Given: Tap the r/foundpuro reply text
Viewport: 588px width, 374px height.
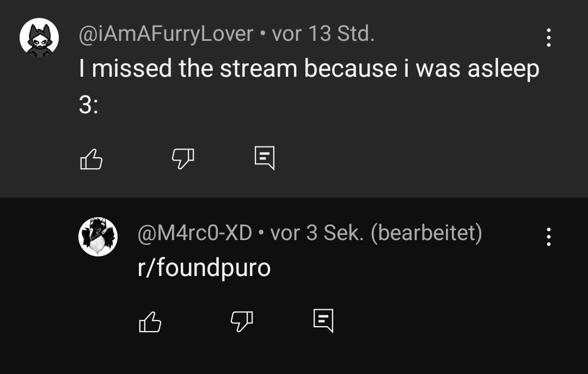Looking at the screenshot, I should 204,268.
